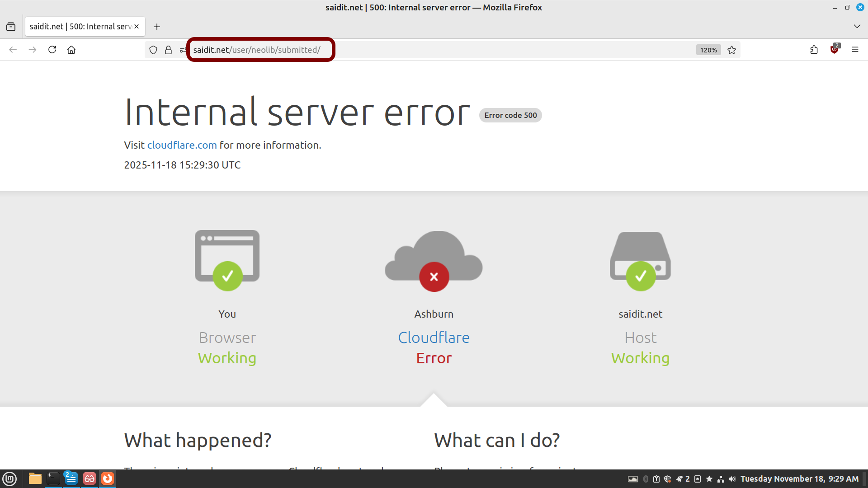Screen dimensions: 868x488
Task: Reload the current page
Action: (52, 50)
